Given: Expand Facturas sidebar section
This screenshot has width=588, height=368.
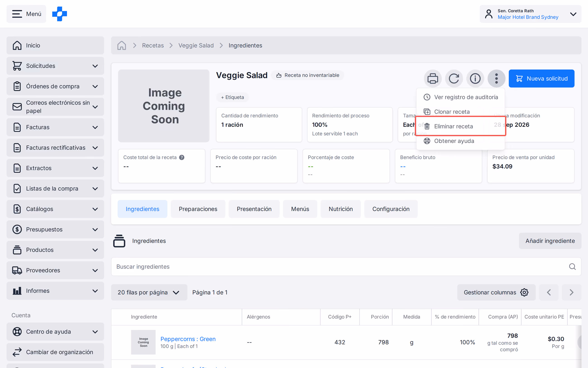Looking at the screenshot, I should 55,127.
